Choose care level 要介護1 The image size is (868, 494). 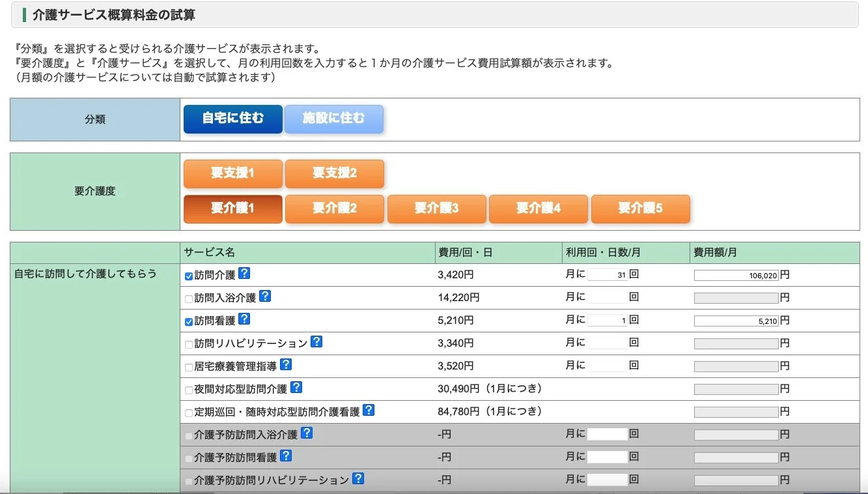(233, 209)
